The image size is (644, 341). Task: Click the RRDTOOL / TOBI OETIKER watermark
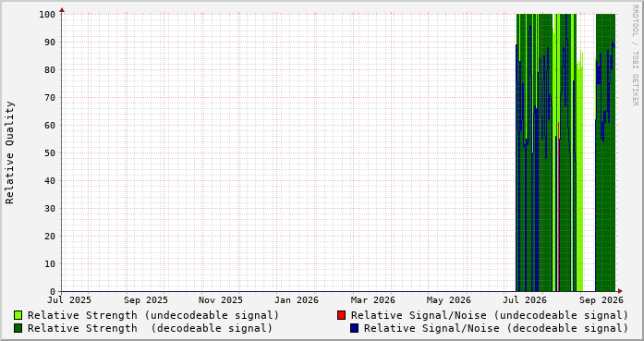click(x=635, y=55)
